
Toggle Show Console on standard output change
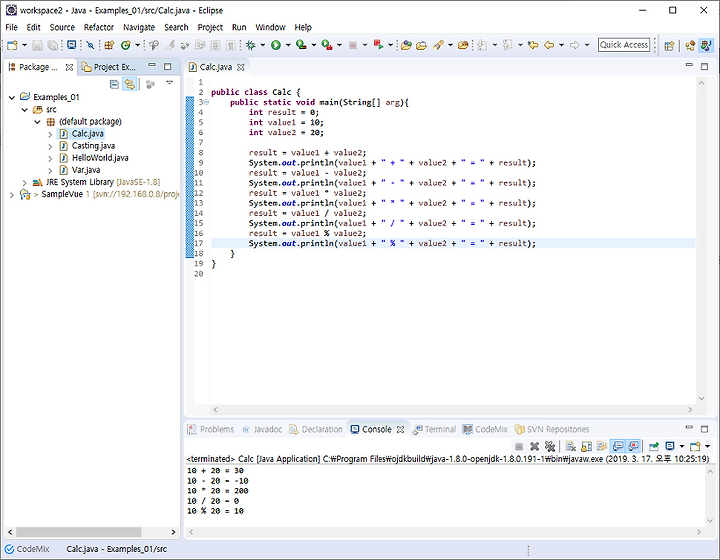[x=618, y=446]
